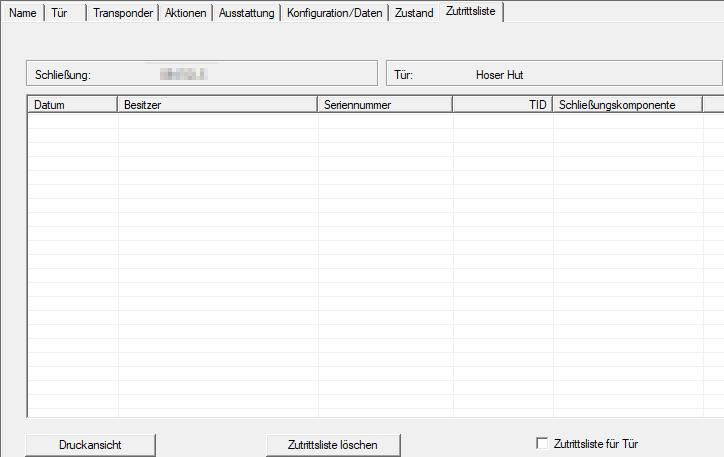Screen dimensions: 724x457
Task: Enable the Zutrittsliste für Tür checkbox
Action: tap(543, 443)
